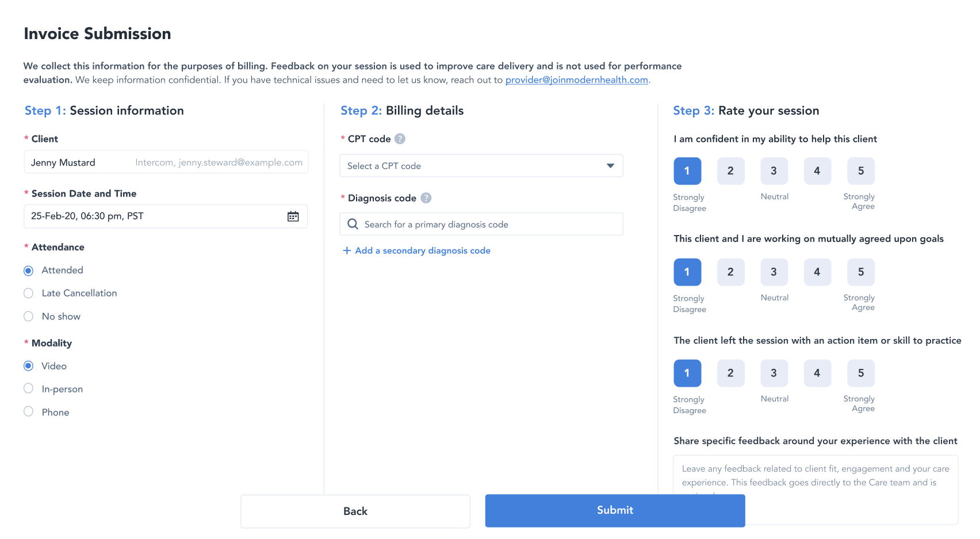Click the diagnosis search magnifier icon
Viewport: 980px width, 539px height.
point(353,224)
